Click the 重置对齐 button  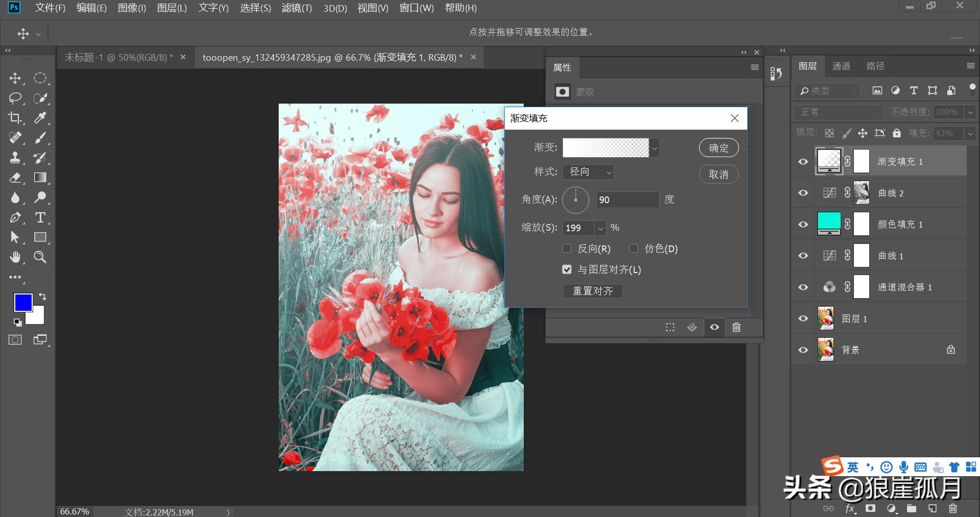[x=592, y=291]
